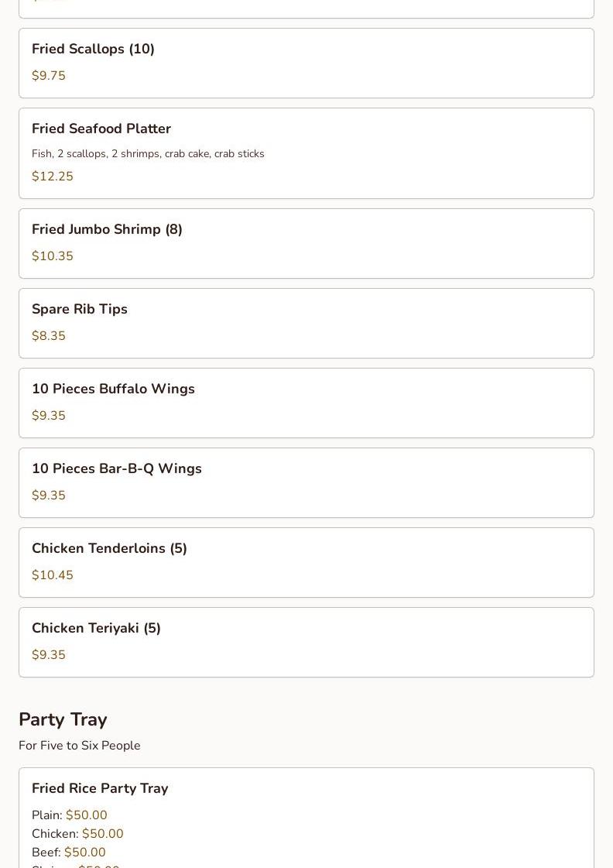Select the Chicken: $50.00 party tray option
613x868 pixels.
[x=77, y=834]
